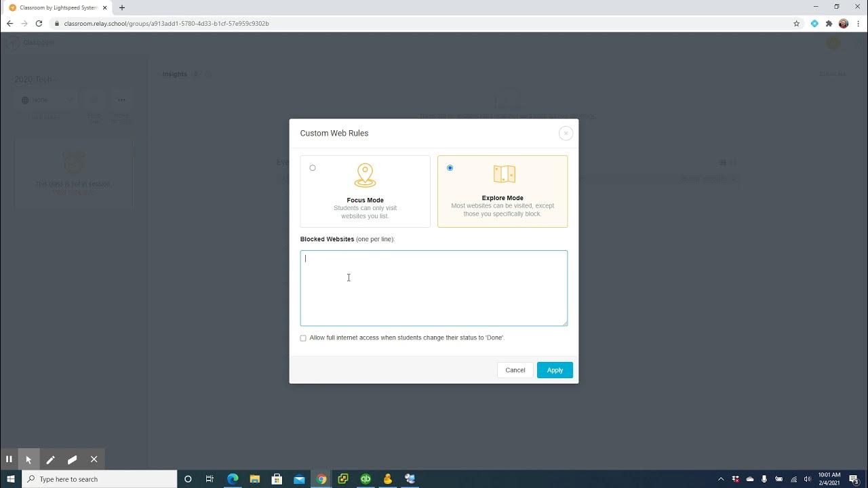This screenshot has height=488, width=868.
Task: Click the Explore Mode map icon
Action: click(504, 174)
